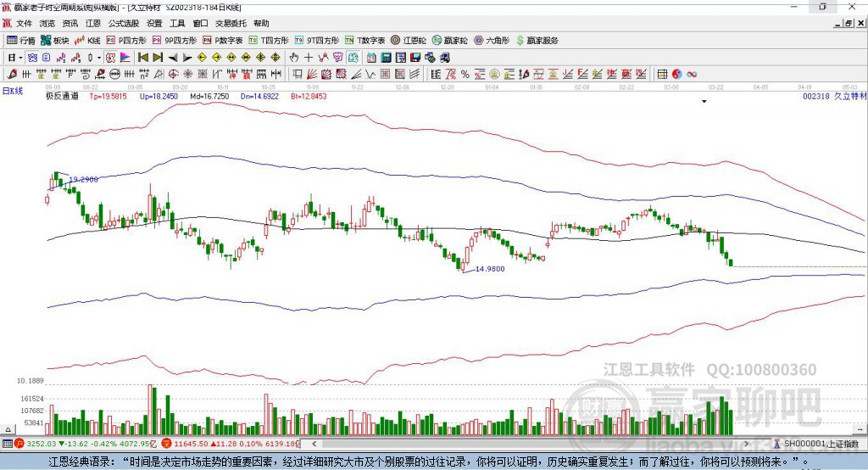Open the yin-yang taiji icon
The image size is (868, 470).
677,75
